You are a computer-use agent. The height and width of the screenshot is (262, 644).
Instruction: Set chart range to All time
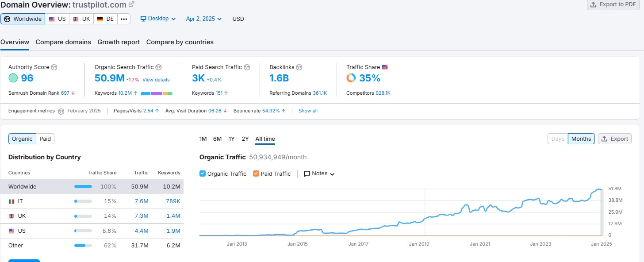265,139
